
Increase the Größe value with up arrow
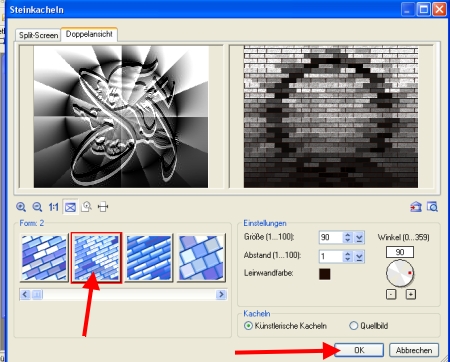click(348, 234)
